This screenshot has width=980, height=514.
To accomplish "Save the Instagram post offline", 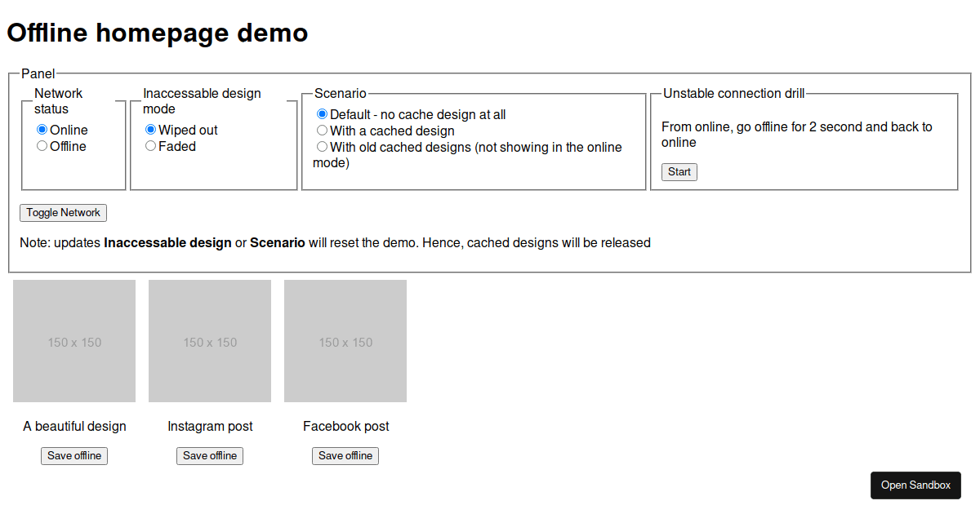I will (210, 456).
